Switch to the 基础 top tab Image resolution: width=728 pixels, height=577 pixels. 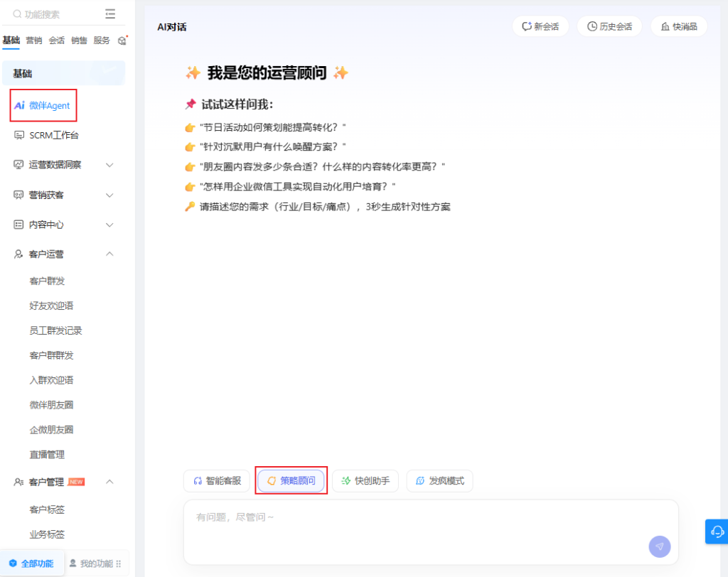tap(11, 41)
